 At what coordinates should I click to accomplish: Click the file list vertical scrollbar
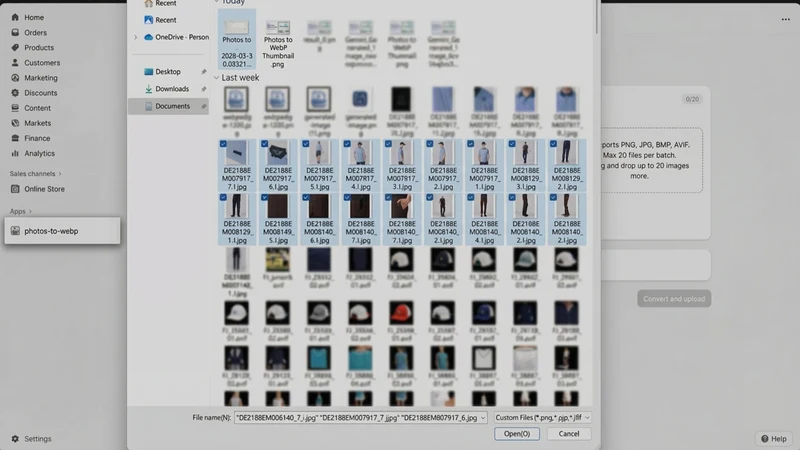coord(596,15)
